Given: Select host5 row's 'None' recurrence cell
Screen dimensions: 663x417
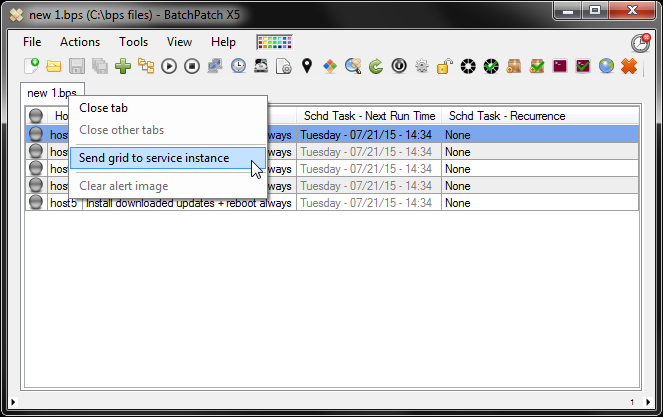Looking at the screenshot, I should pyautogui.click(x=540, y=203).
